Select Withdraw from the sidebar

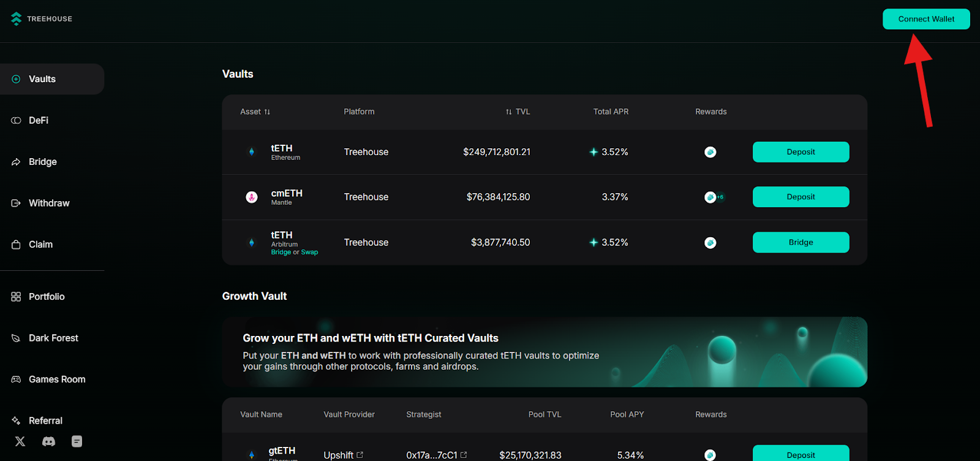click(x=49, y=203)
